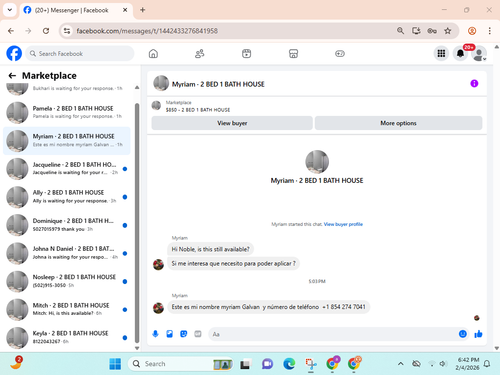This screenshot has width=500, height=375.
Task: Open the tab search dropdown
Action: pos(10,10)
